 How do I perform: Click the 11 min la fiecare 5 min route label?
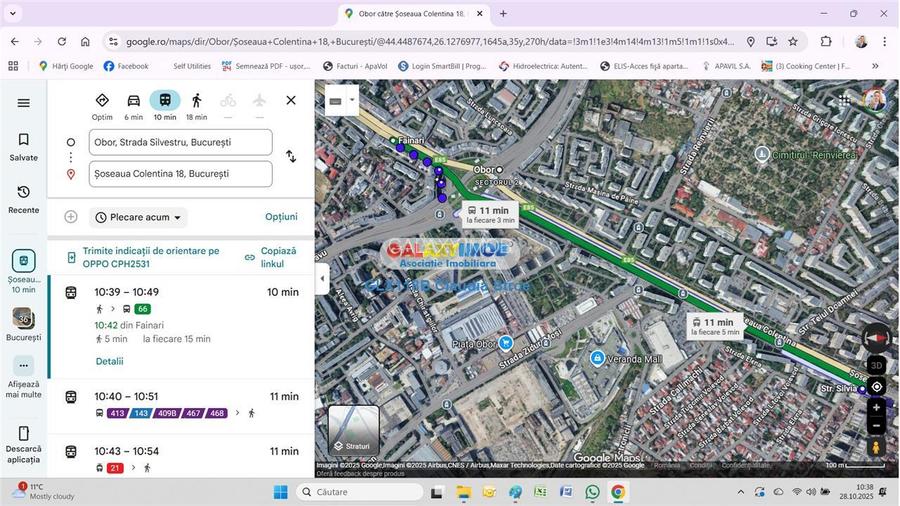[x=715, y=326]
